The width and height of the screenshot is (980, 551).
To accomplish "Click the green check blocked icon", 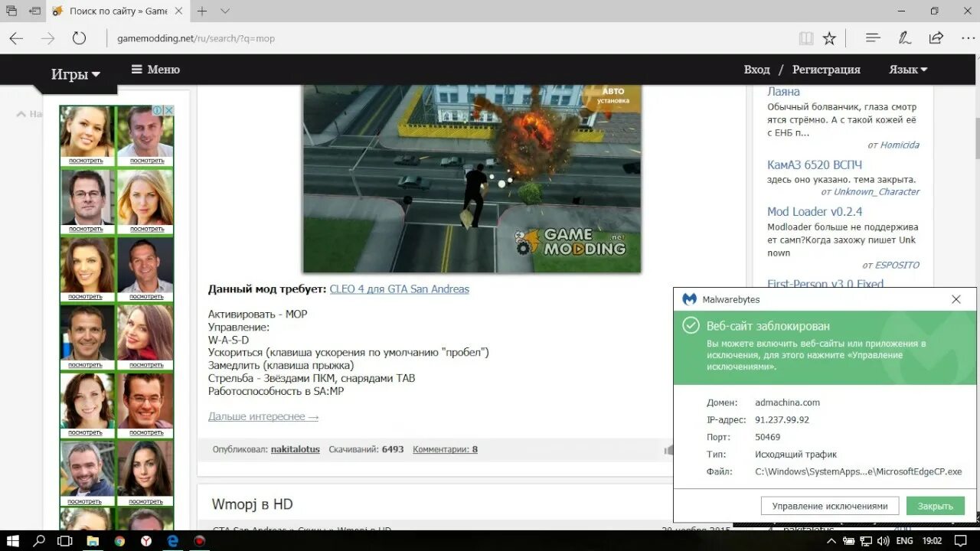I will (691, 325).
